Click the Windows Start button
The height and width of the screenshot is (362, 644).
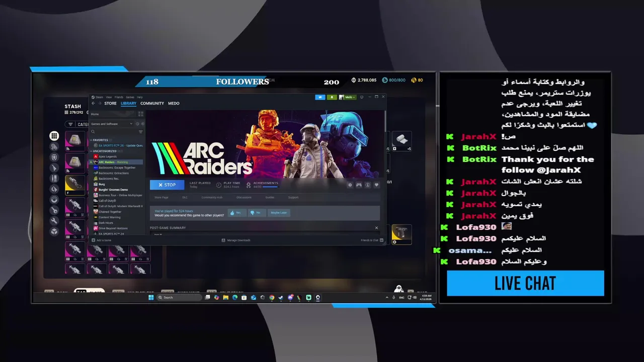click(151, 298)
